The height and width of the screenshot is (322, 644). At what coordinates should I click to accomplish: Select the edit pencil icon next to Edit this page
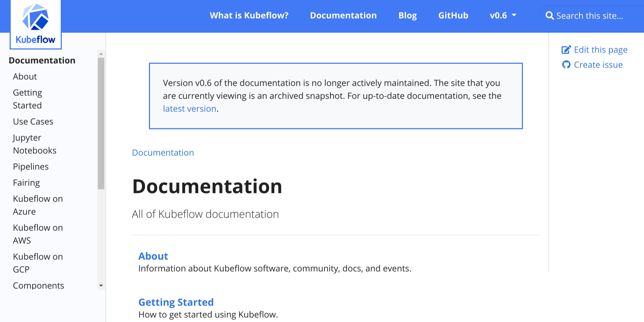pos(566,49)
